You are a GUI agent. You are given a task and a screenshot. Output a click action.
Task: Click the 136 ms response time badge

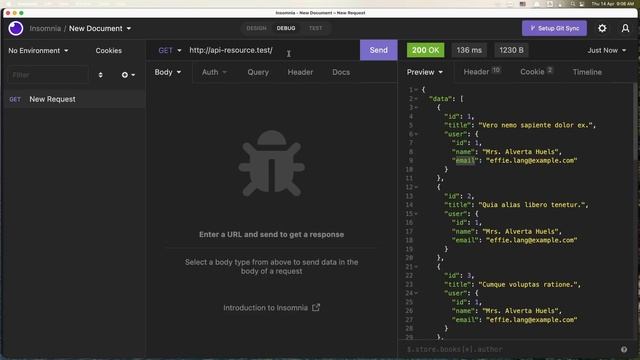pyautogui.click(x=469, y=50)
